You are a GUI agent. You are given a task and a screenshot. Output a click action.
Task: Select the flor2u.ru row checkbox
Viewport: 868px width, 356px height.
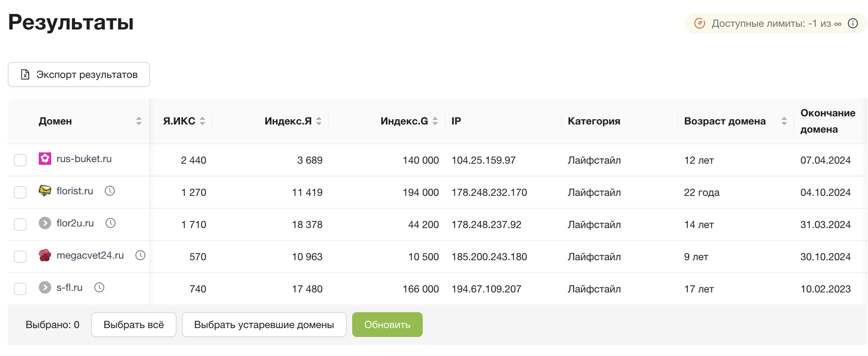(x=20, y=225)
